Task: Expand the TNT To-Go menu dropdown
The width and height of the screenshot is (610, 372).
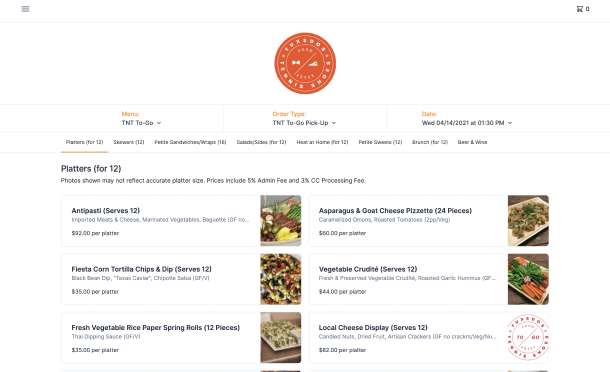Action: coord(141,123)
